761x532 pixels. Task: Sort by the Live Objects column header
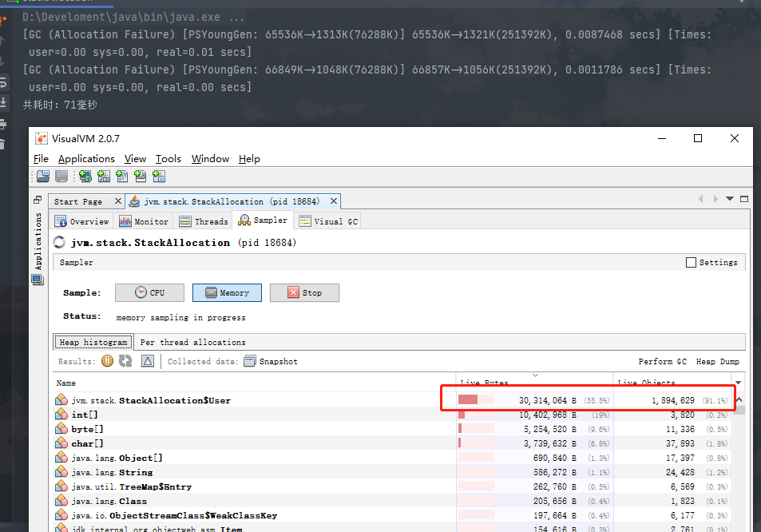click(x=673, y=383)
